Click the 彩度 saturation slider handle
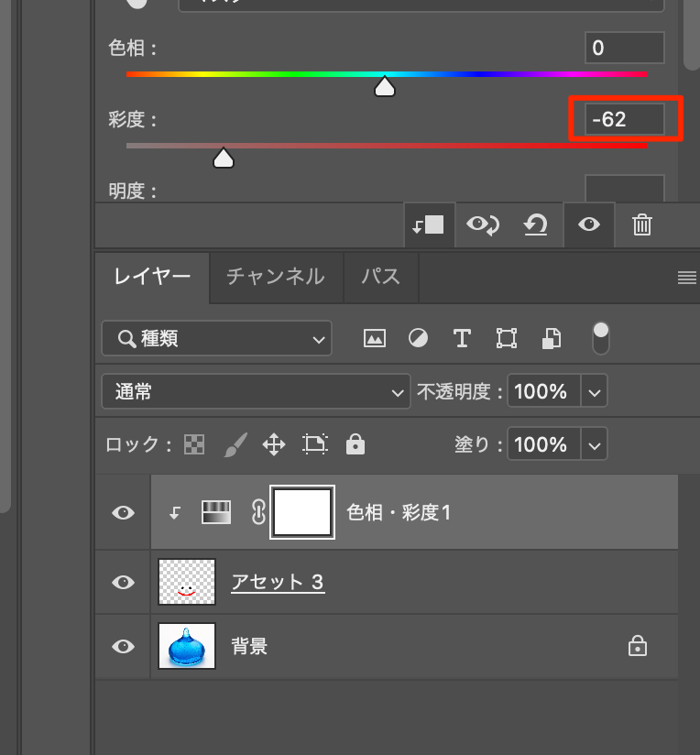Viewport: 700px width, 755px height. (223, 159)
